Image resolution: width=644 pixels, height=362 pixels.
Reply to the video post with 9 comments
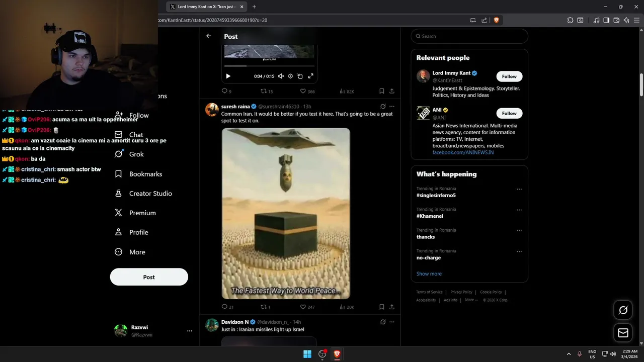226,91
